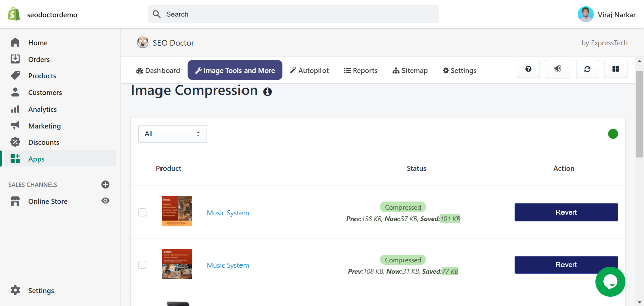Click the page vertical scrollbar
Image resolution: width=644 pixels, height=306 pixels.
coord(640,115)
